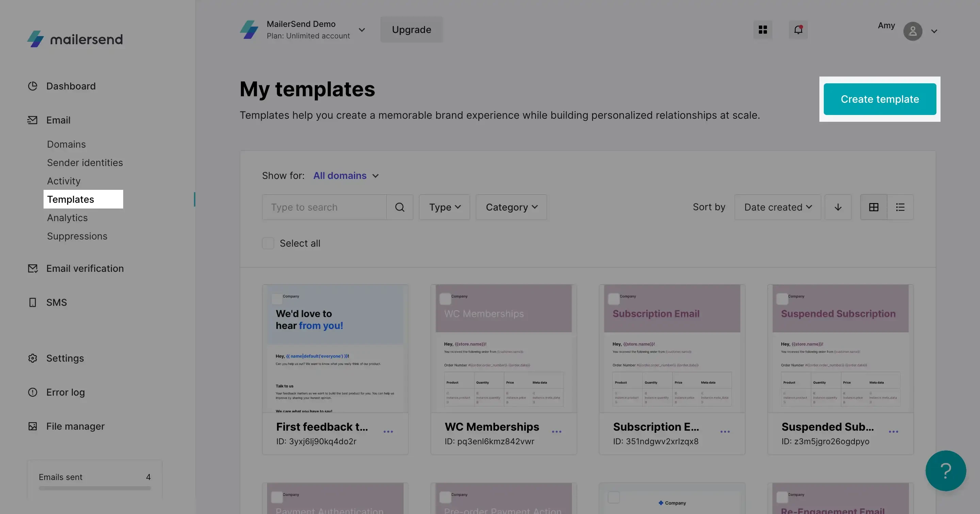This screenshot has width=980, height=514.
Task: Select the Subscription Email template checkbox
Action: pos(614,299)
